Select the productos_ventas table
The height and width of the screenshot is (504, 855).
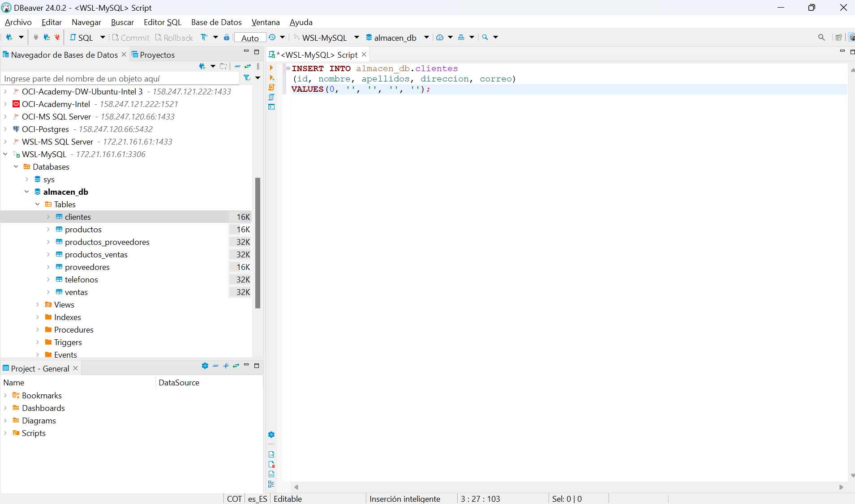tap(96, 255)
